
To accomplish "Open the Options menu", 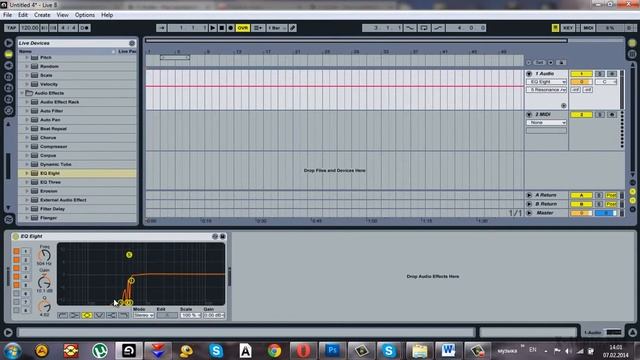I will 85,15.
